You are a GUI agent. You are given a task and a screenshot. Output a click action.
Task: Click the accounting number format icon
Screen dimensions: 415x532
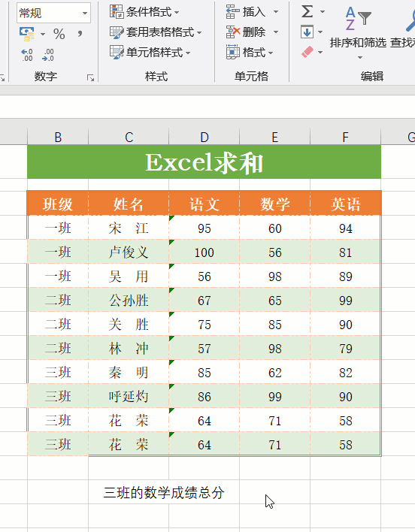point(27,34)
